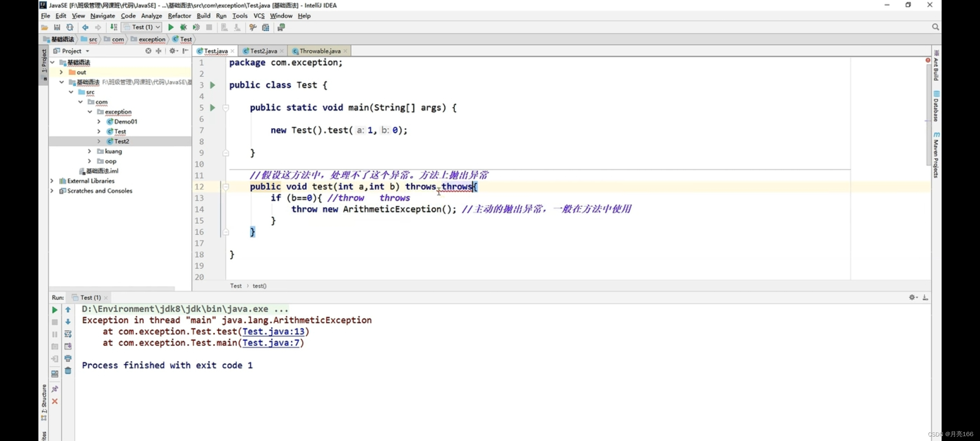
Task: Toggle the pin tab icon in Run panel
Action: (x=55, y=389)
